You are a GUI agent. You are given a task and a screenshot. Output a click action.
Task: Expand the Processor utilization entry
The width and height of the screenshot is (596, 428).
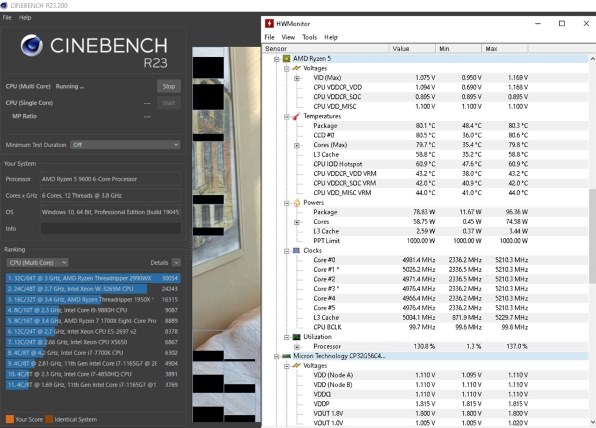tap(296, 347)
